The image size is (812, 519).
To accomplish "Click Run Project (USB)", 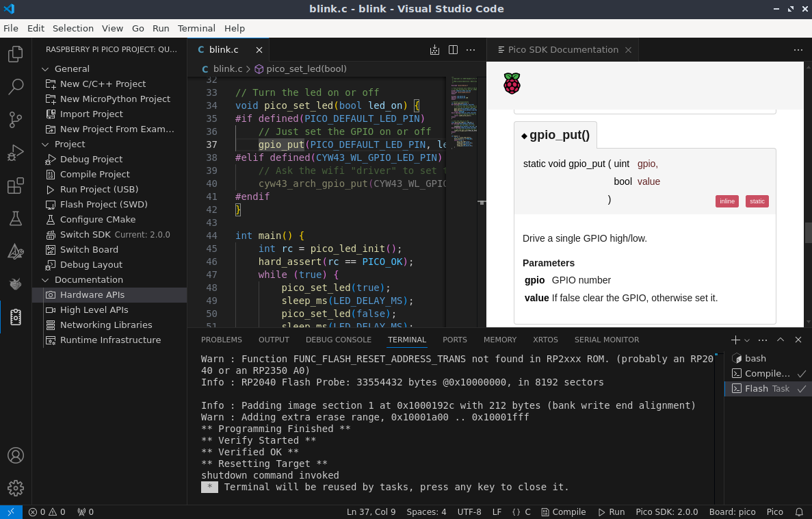I will (x=99, y=189).
